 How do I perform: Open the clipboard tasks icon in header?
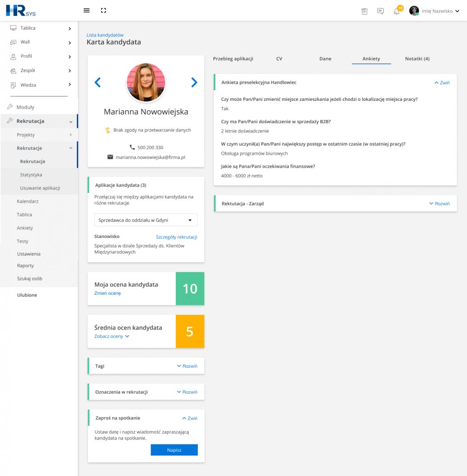[364, 11]
